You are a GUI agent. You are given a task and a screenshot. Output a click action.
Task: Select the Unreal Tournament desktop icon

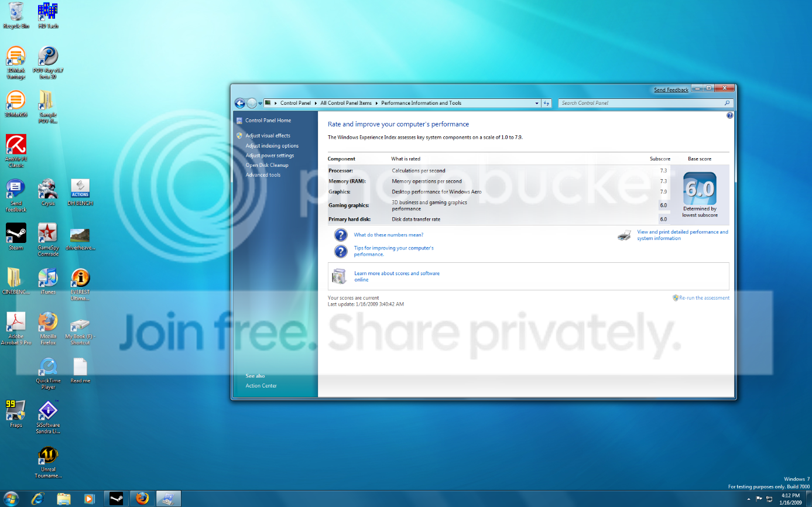pyautogui.click(x=48, y=462)
